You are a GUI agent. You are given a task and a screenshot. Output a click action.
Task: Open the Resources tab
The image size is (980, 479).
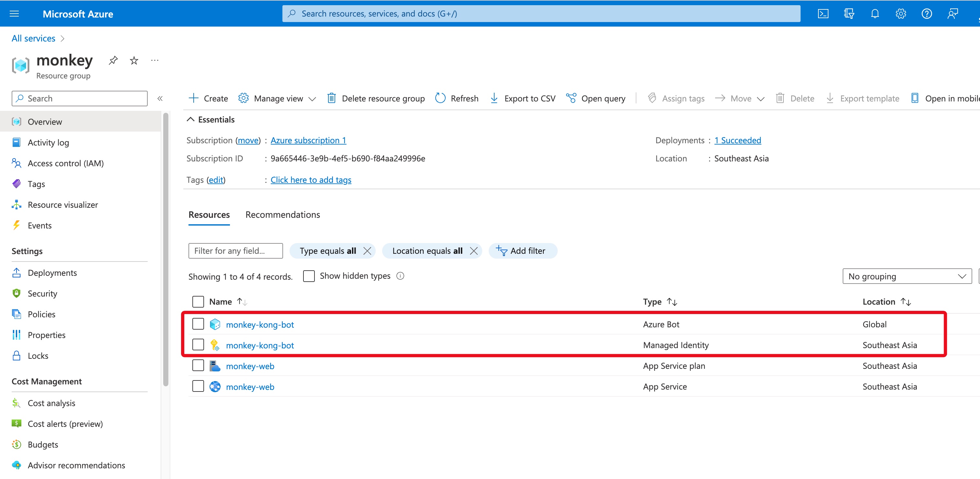click(209, 215)
